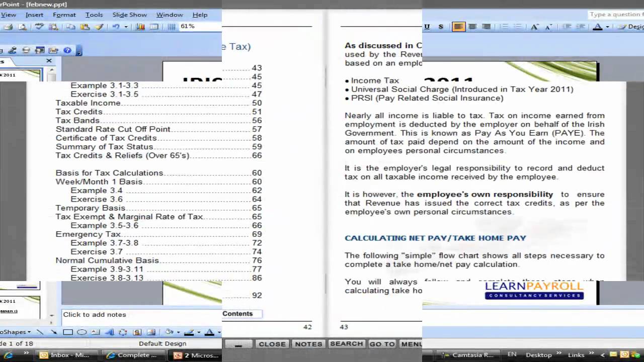Click the Research icon
This screenshot has height=362, width=644.
[53, 27]
